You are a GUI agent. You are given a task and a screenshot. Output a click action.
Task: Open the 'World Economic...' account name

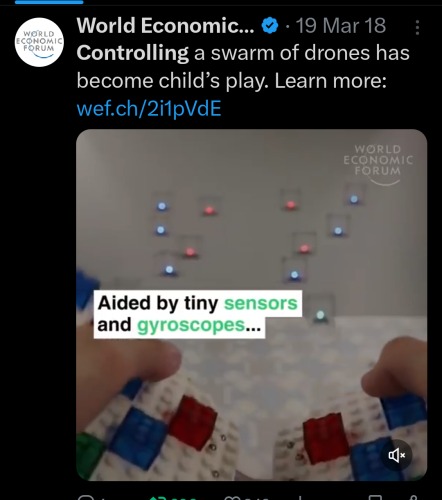pyautogui.click(x=165, y=25)
